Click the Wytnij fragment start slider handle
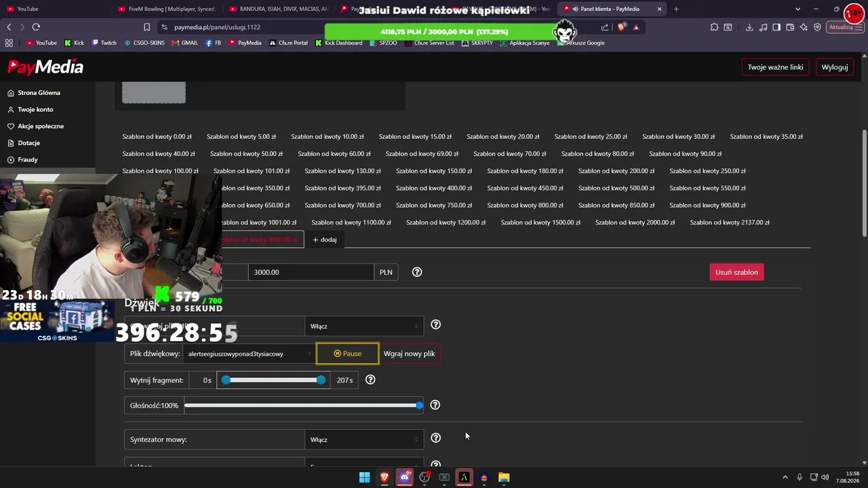 (226, 380)
